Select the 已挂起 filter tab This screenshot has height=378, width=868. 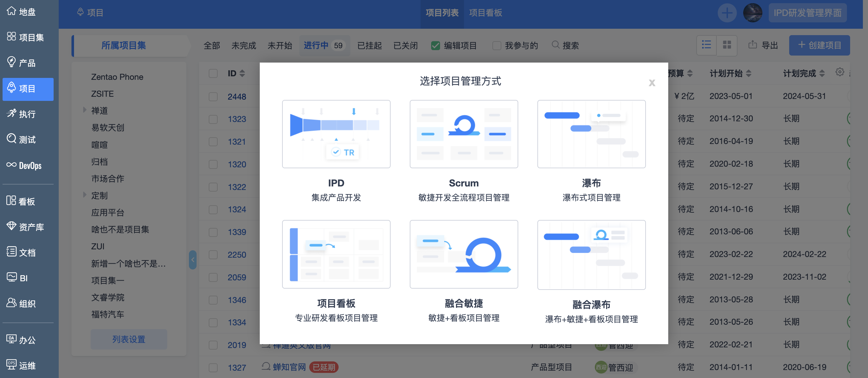tap(369, 46)
